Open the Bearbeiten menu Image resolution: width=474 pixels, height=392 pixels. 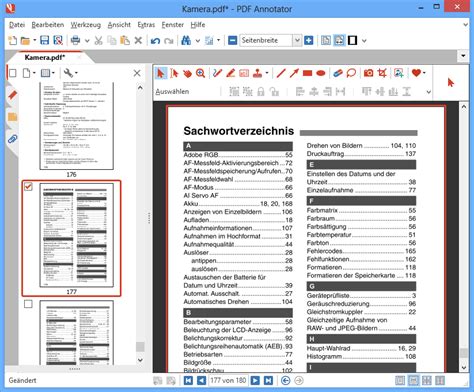(48, 25)
